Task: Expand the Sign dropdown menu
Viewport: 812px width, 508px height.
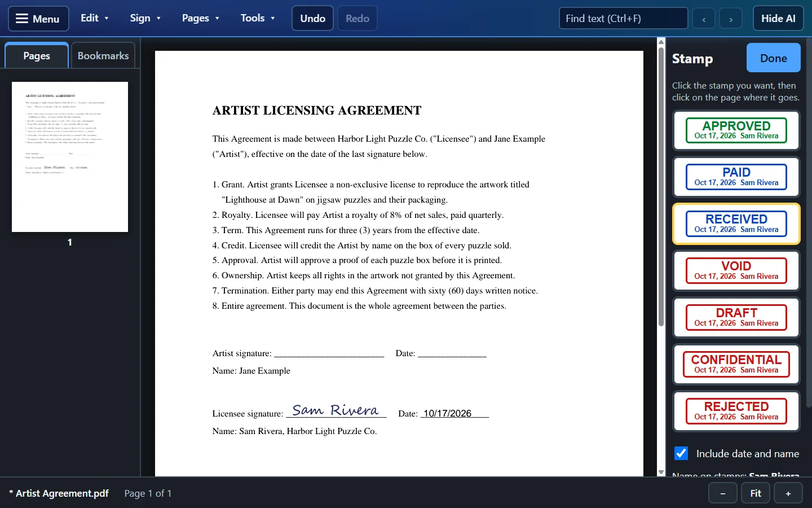Action: [145, 18]
